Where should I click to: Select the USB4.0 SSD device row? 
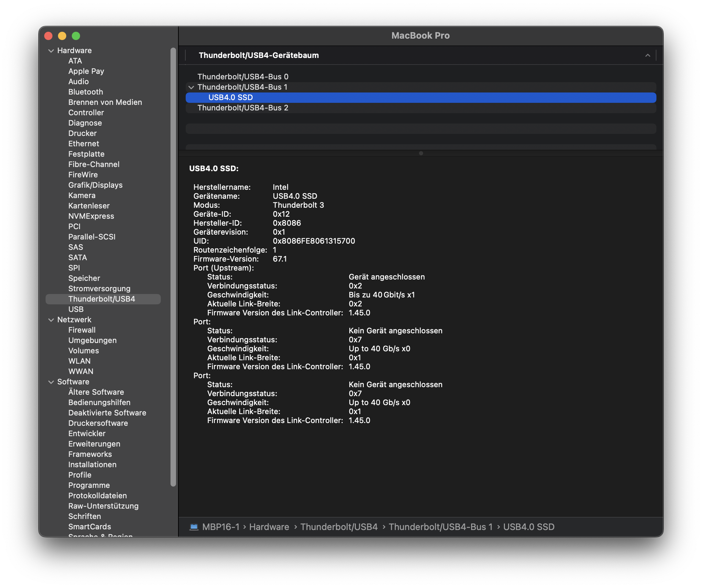[x=231, y=98]
